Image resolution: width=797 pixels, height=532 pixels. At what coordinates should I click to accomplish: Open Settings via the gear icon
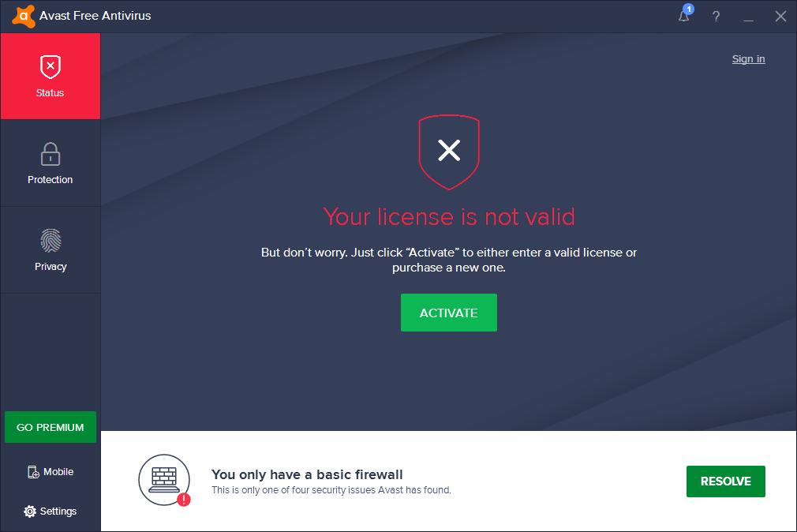[30, 511]
